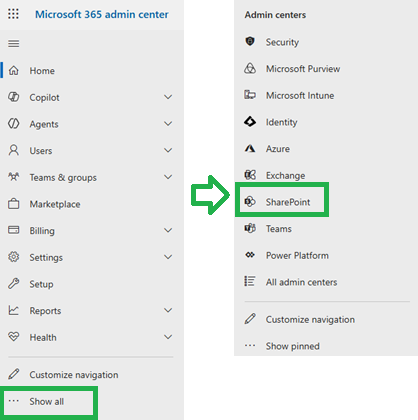Open All admin centers link
418x420 pixels.
pyautogui.click(x=301, y=282)
